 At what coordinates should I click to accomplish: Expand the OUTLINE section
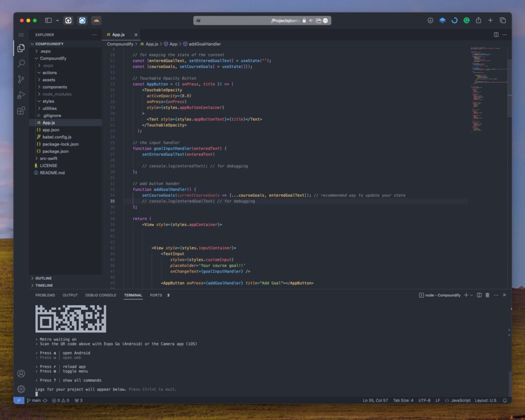tap(44, 278)
